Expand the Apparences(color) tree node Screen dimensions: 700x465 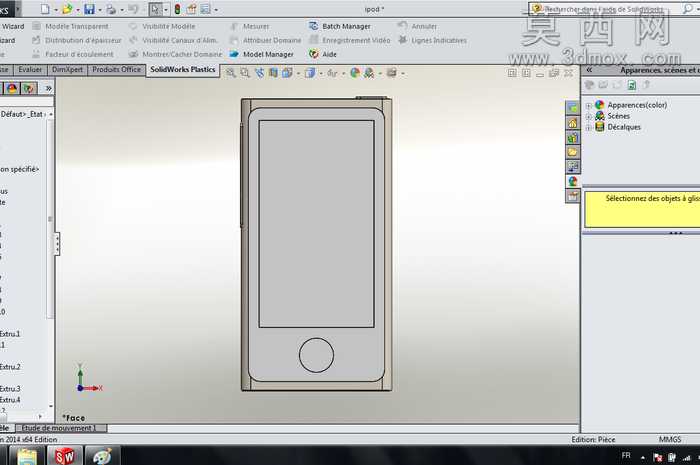589,106
